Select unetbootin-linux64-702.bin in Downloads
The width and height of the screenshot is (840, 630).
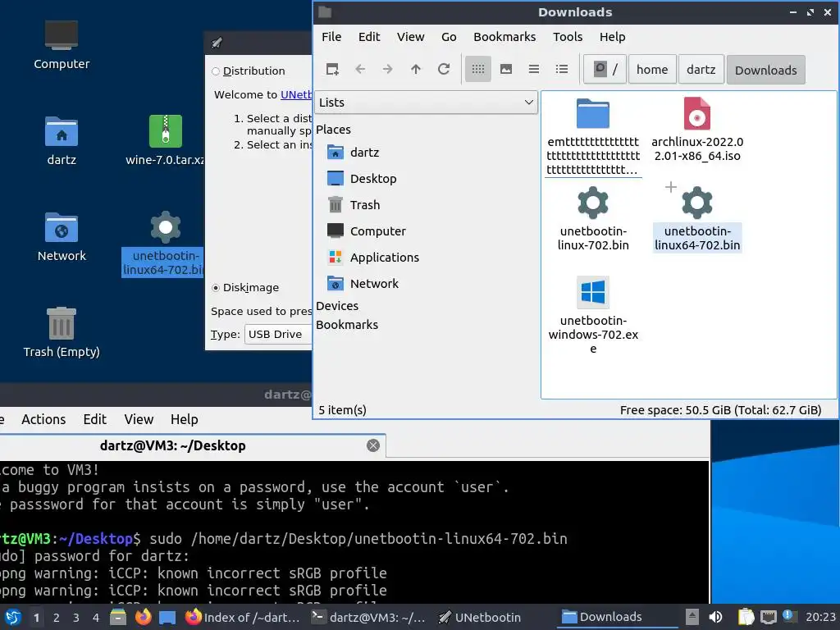click(697, 219)
